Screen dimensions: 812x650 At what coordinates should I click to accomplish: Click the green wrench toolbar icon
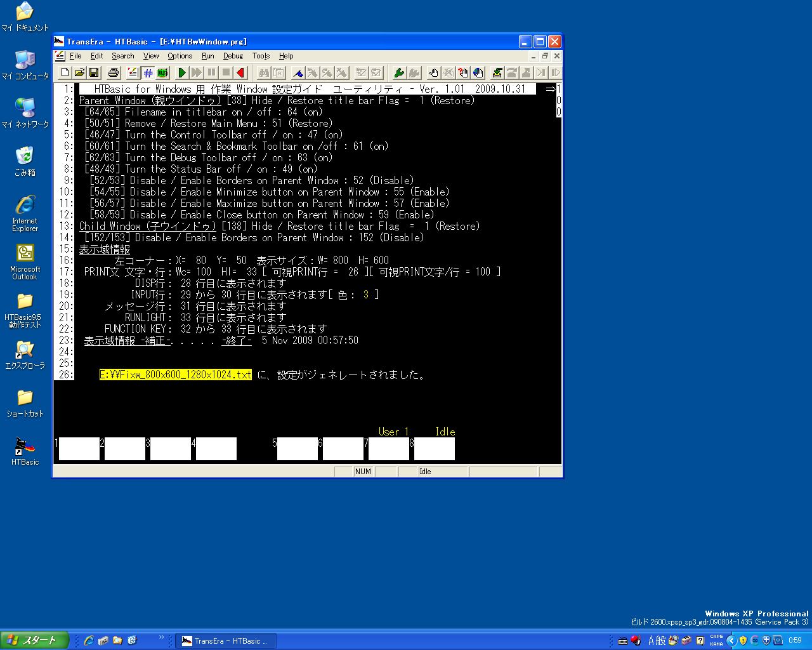(399, 73)
